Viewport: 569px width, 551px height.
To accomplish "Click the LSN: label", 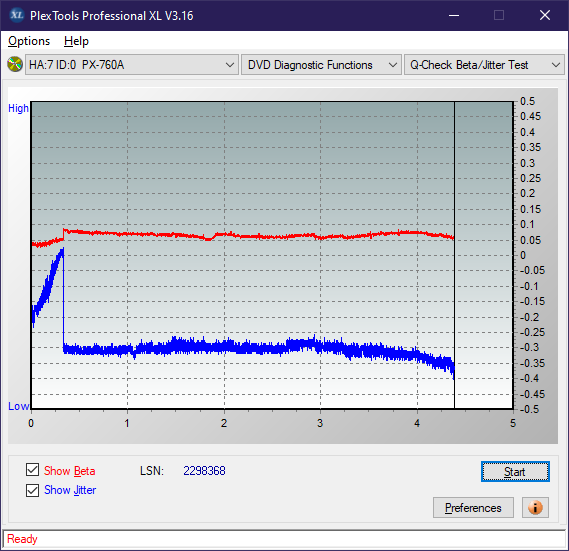I will [x=152, y=471].
